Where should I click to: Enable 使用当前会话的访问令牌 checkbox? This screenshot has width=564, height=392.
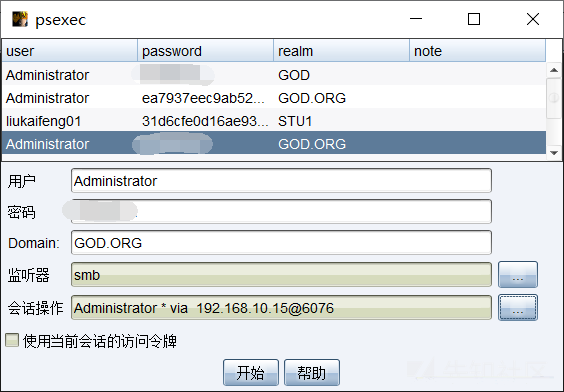coord(12,340)
